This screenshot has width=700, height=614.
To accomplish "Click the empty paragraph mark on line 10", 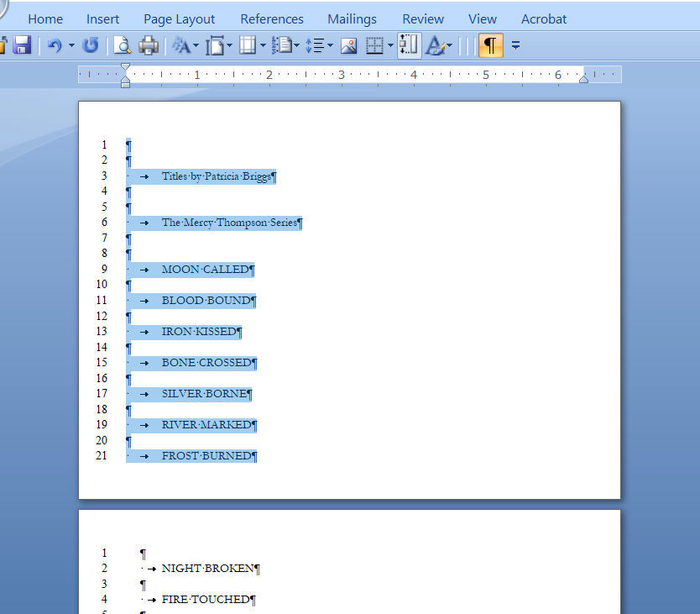I will (129, 285).
